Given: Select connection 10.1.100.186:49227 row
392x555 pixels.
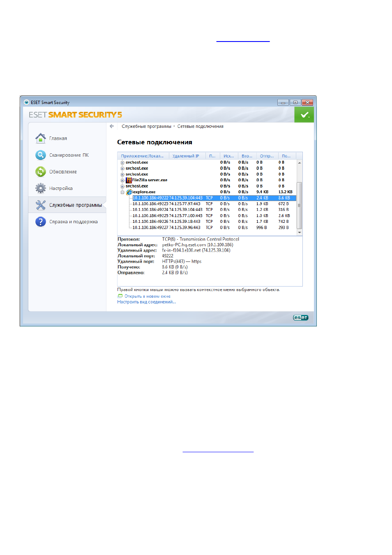Looking at the screenshot, I should click(214, 227).
